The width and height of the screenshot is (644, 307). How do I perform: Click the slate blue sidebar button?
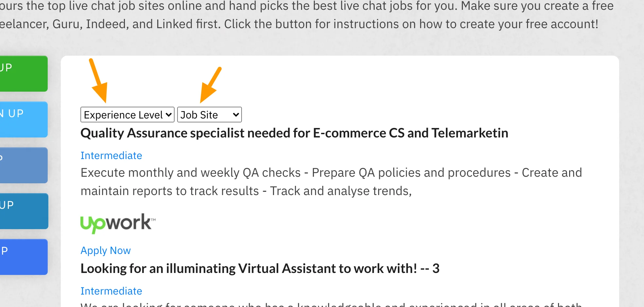[24, 165]
